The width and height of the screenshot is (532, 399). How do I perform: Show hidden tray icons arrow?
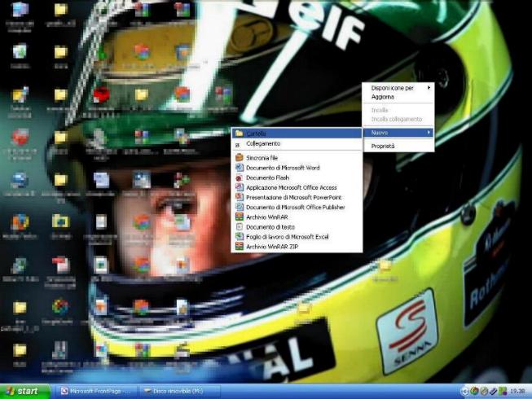pos(465,392)
